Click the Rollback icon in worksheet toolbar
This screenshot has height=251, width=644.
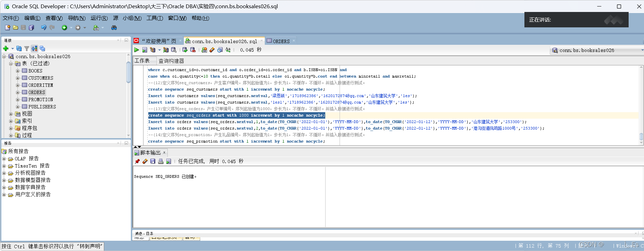[193, 50]
